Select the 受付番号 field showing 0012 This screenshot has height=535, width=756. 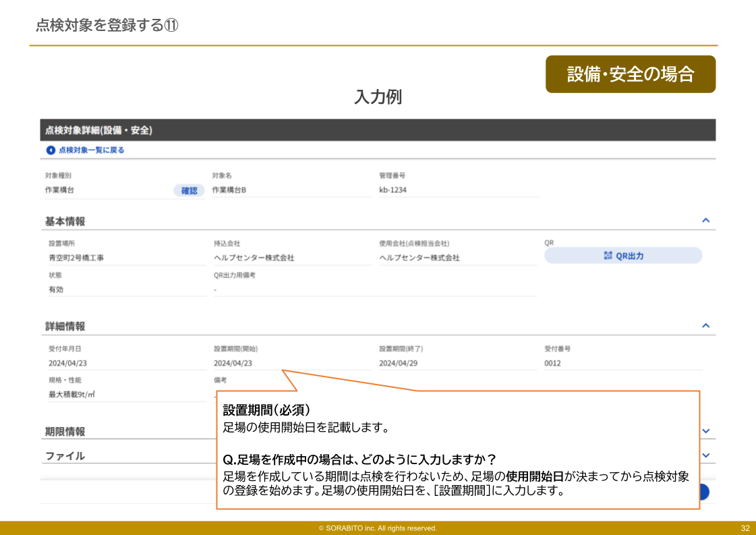pyautogui.click(x=554, y=363)
